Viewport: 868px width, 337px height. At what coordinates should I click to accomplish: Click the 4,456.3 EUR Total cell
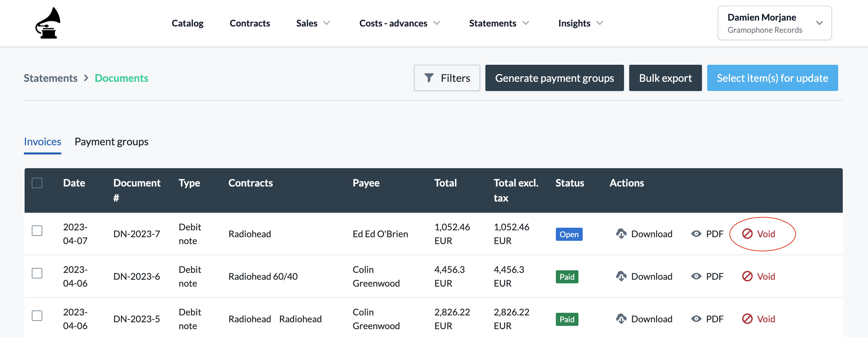(x=449, y=276)
